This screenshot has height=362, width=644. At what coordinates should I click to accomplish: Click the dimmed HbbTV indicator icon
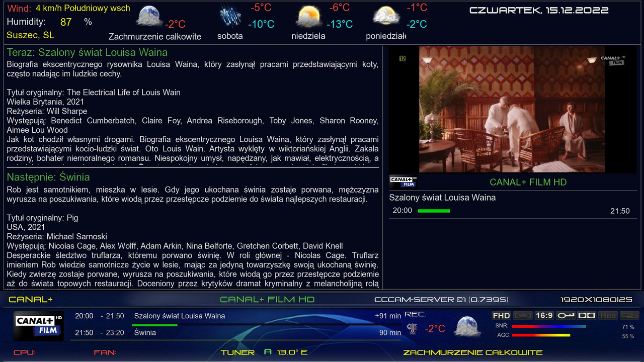point(608,315)
